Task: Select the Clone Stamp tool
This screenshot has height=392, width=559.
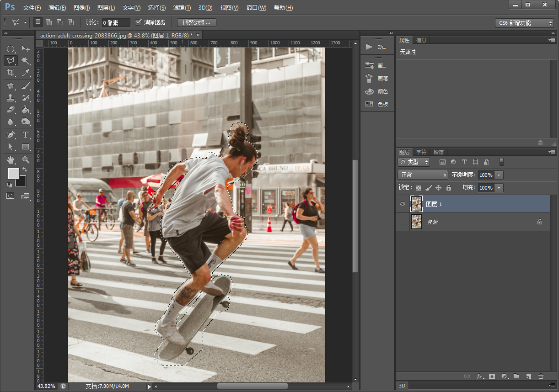Action: [x=11, y=98]
